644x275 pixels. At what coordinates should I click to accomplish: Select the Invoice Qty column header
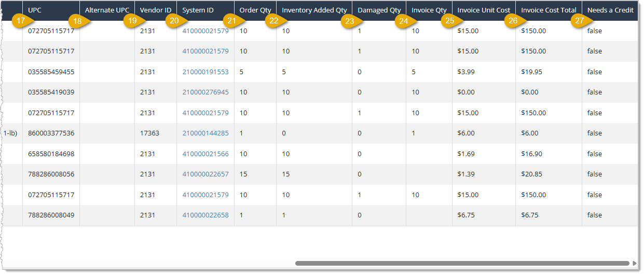pyautogui.click(x=429, y=10)
